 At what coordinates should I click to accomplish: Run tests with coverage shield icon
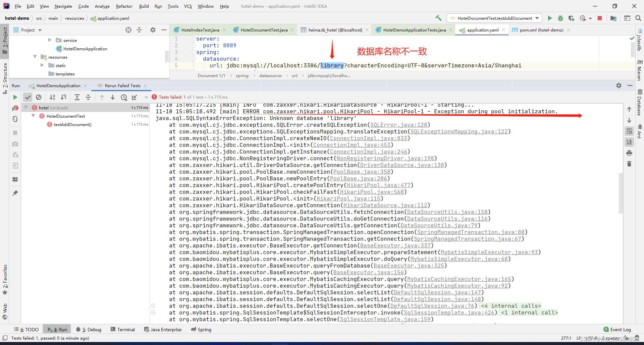[572, 18]
